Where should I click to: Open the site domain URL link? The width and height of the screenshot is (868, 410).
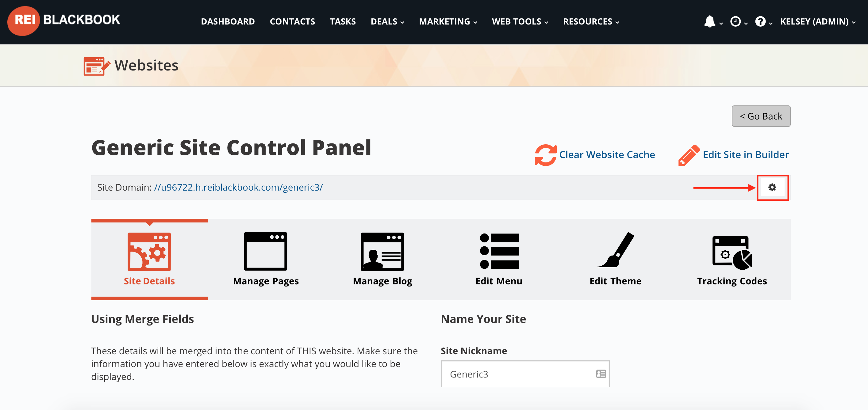pyautogui.click(x=238, y=187)
